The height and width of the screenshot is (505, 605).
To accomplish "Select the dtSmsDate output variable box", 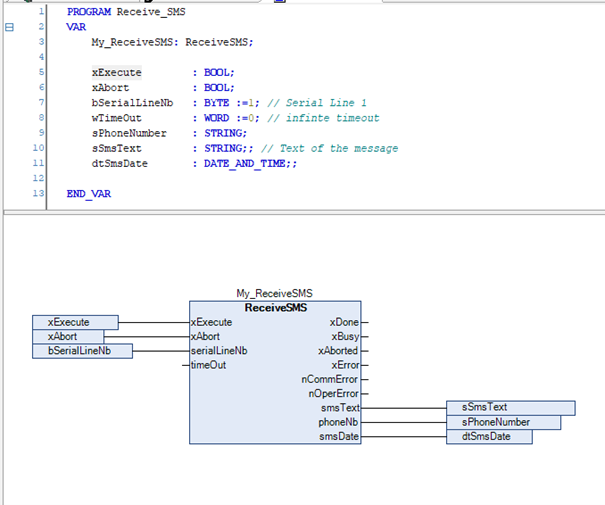I will tap(489, 437).
